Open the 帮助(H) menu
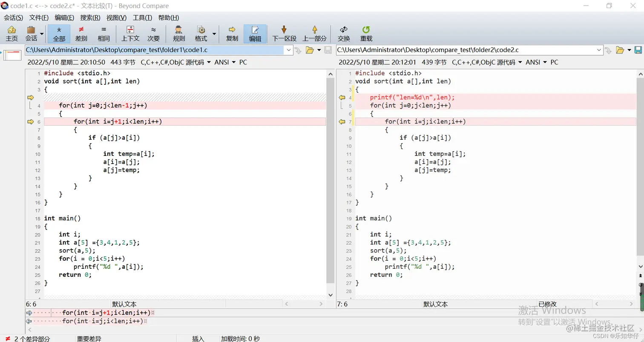Image resolution: width=644 pixels, height=342 pixels. (168, 17)
